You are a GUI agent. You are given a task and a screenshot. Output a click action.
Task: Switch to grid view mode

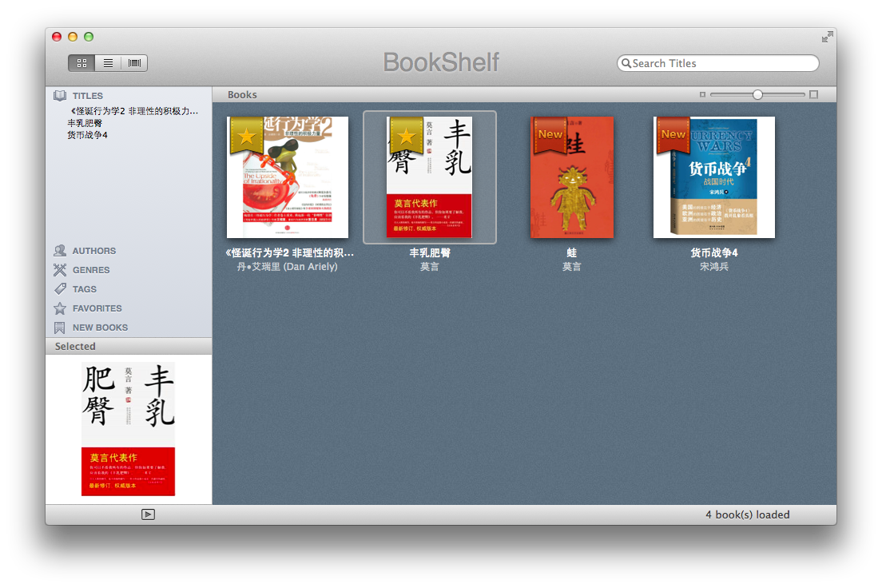point(81,63)
